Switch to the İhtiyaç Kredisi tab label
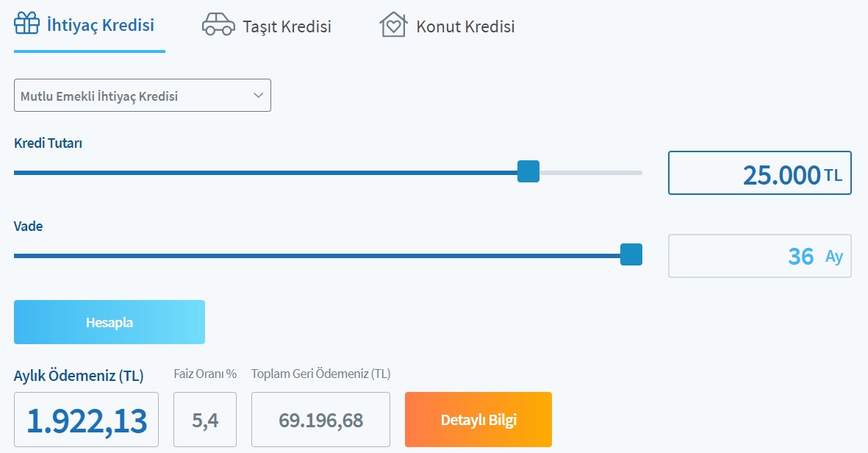Viewport: 868px width, 453px height. [101, 25]
